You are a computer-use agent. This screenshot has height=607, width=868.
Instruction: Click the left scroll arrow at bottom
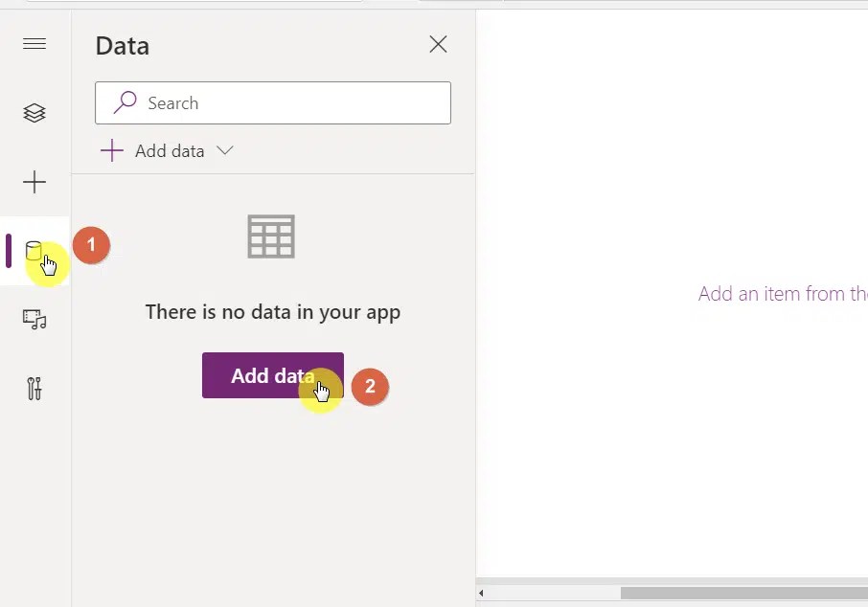coord(481,592)
